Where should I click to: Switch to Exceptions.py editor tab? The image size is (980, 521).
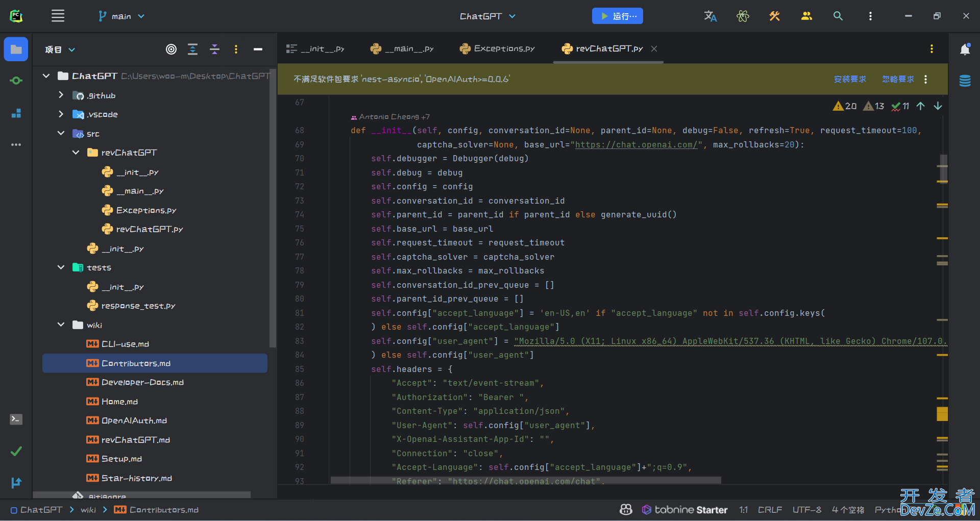pyautogui.click(x=497, y=49)
